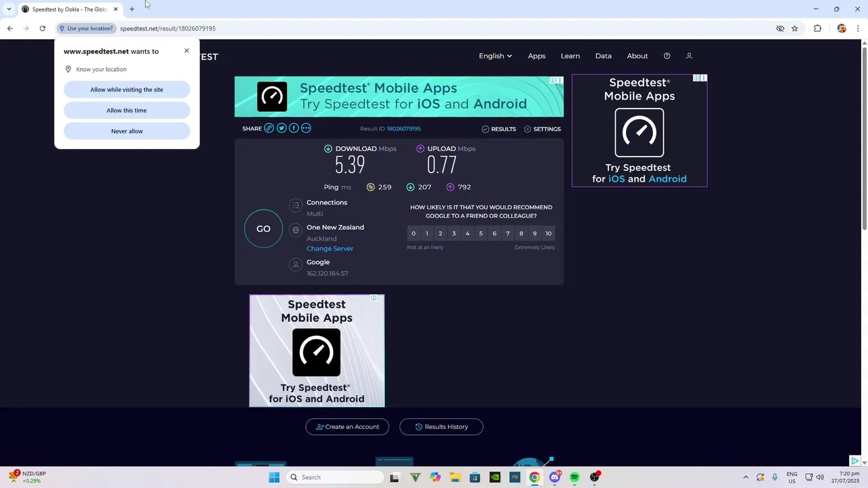Open the Result ID 18026079195 link
This screenshot has width=868, height=488.
point(403,129)
